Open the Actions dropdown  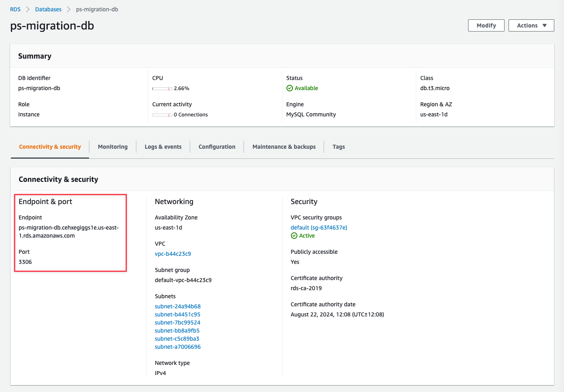(531, 25)
